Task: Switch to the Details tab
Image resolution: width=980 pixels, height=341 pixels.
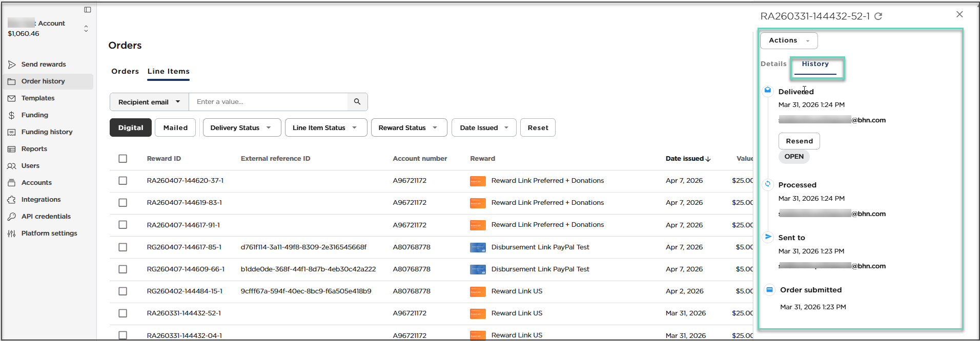Action: (x=773, y=64)
